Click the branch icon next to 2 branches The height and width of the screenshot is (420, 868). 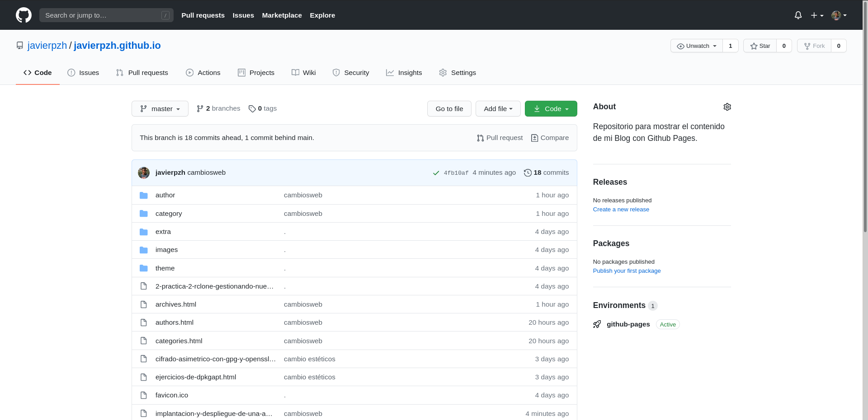tap(200, 109)
